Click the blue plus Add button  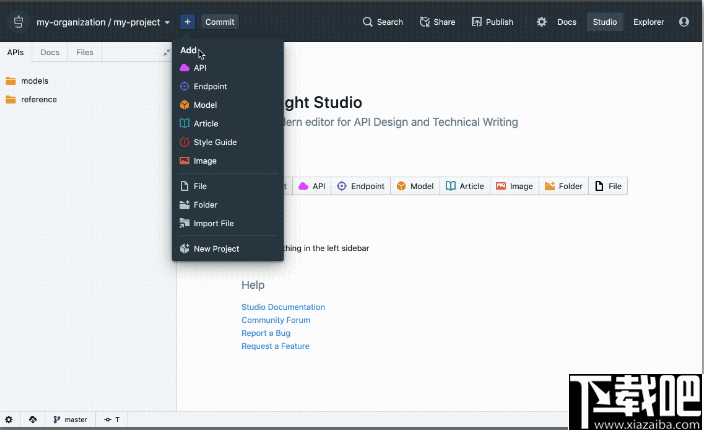(x=187, y=22)
